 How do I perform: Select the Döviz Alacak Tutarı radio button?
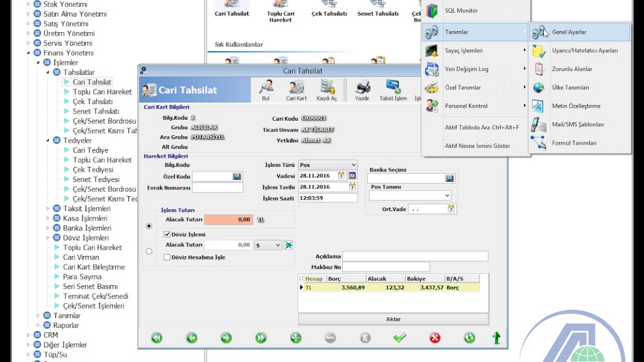tap(149, 251)
